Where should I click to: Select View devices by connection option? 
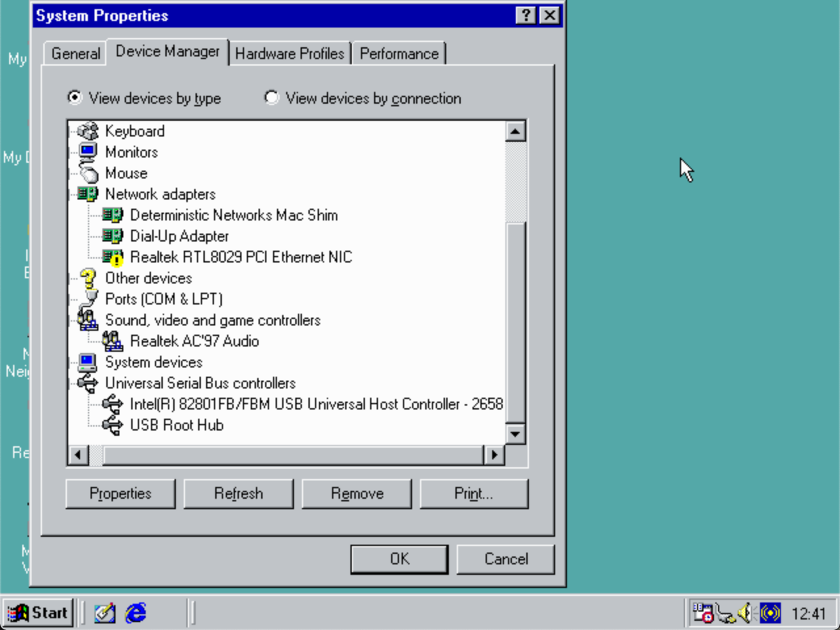271,98
